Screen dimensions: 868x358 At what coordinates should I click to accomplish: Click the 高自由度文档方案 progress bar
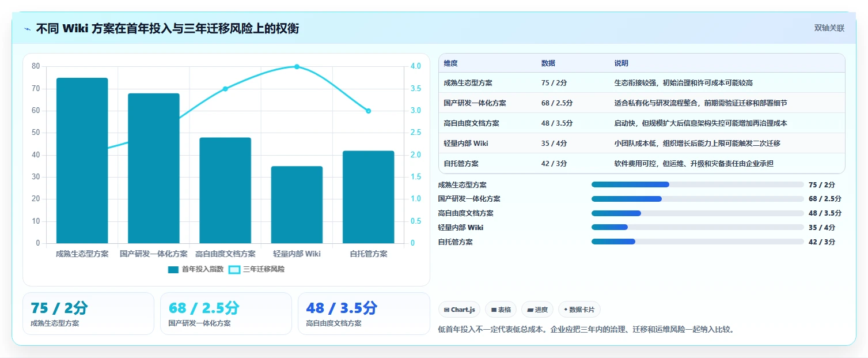pos(698,213)
